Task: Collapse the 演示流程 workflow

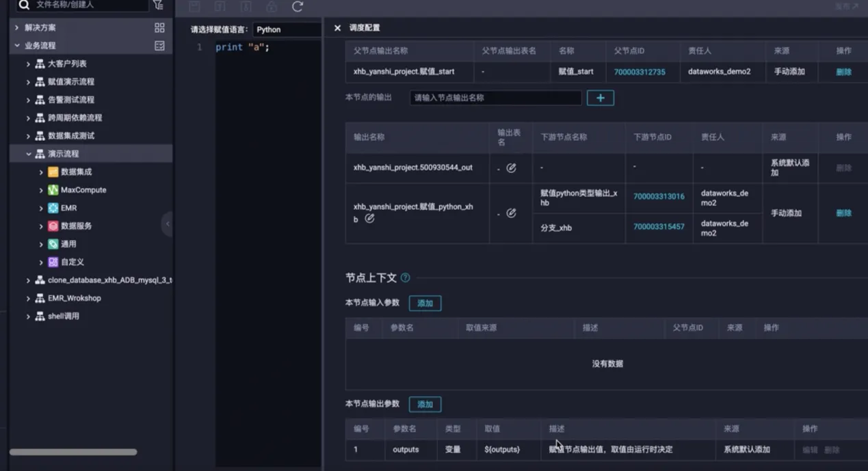Action: [x=28, y=154]
